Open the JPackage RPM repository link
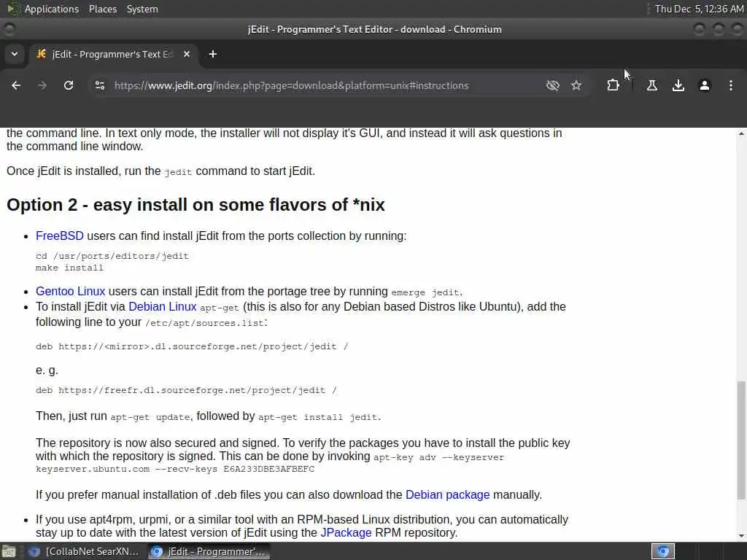This screenshot has width=747, height=560. [x=346, y=532]
